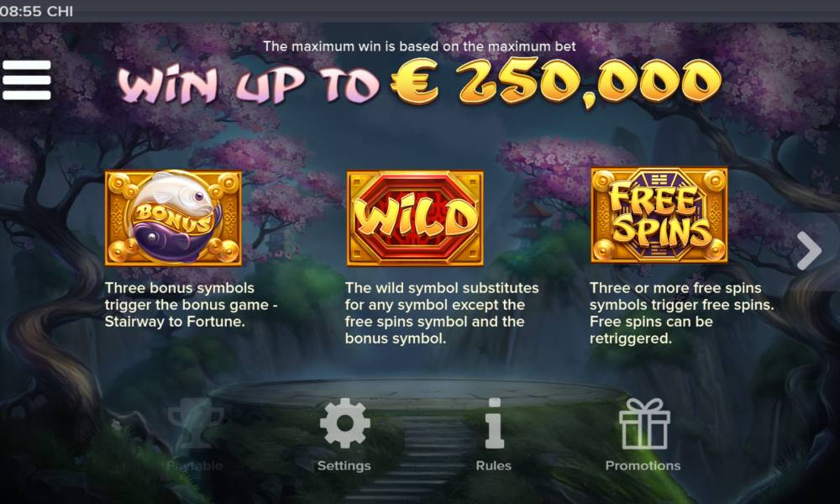Click the Settings gear icon
Screen dimensions: 840x504
pos(344,423)
